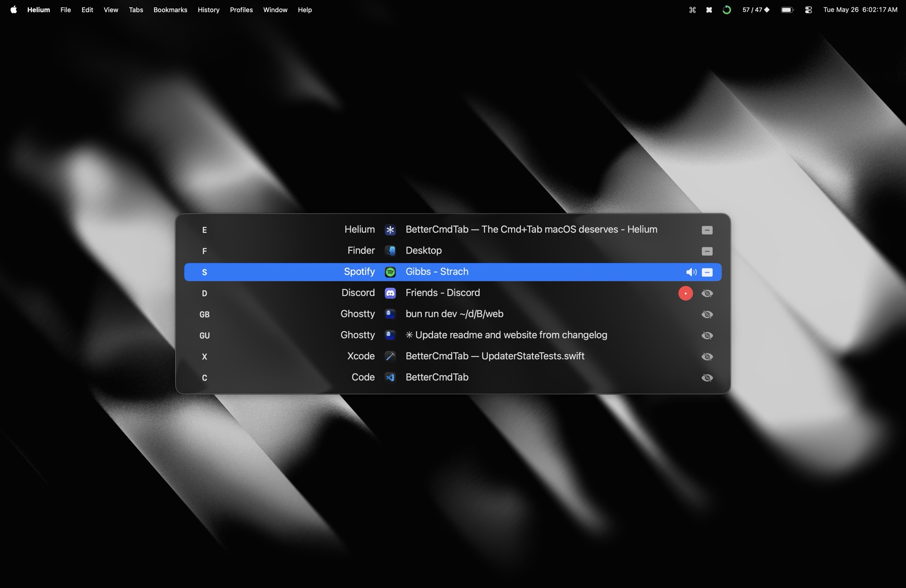Viewport: 906px width, 588px height.
Task: Open the Helium application menu
Action: tap(39, 10)
